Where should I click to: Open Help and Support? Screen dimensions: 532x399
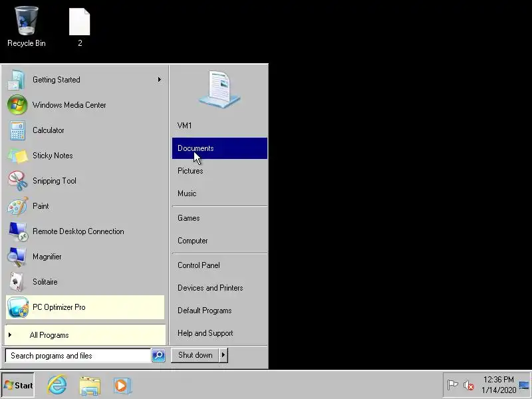click(x=219, y=333)
